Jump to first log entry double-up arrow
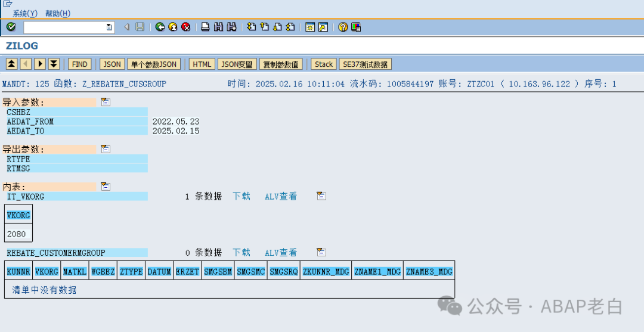This screenshot has width=644, height=332. click(x=12, y=64)
